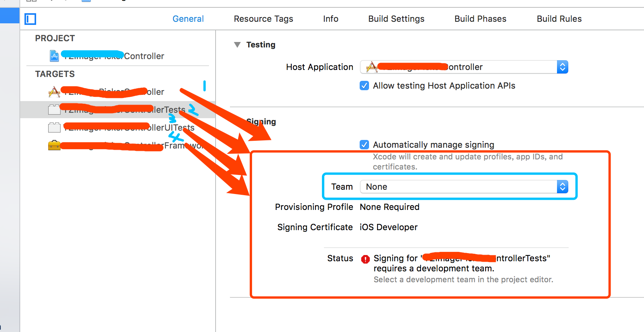The width and height of the screenshot is (644, 332).
Task: Collapse the Testing section triangle
Action: 237,45
